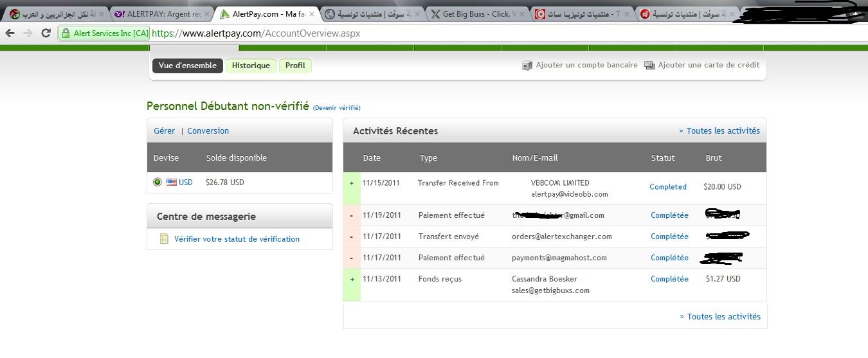This screenshot has width=868, height=358.
Task: Click alertpay@videobb.com email text
Action: click(x=569, y=194)
